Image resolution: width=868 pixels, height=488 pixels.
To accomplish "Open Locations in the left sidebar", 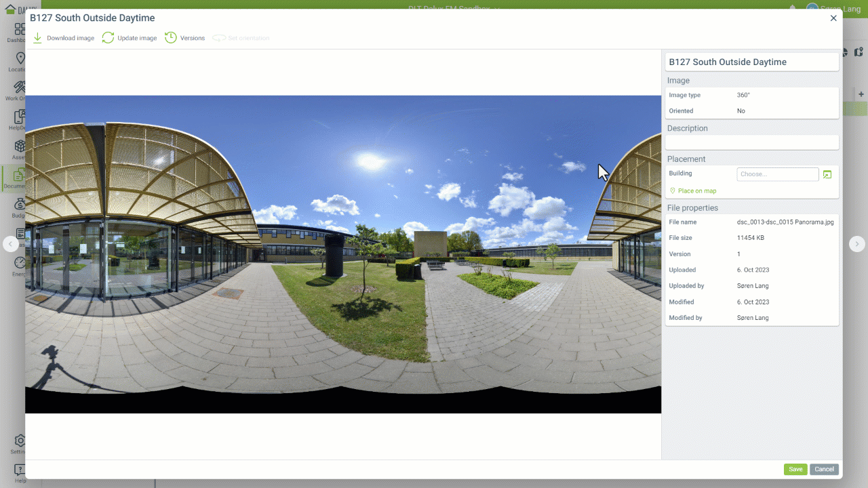I will coord(20,59).
